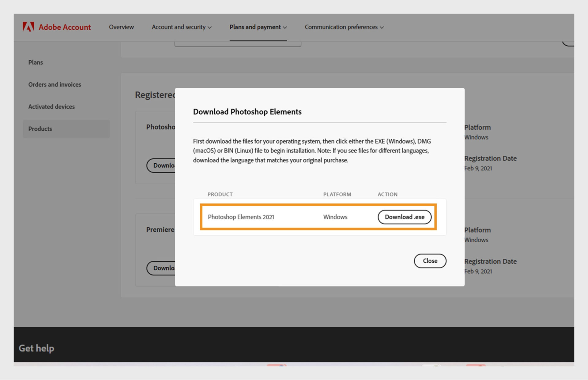
Task: Click the Adobe logo icon
Action: [x=28, y=27]
